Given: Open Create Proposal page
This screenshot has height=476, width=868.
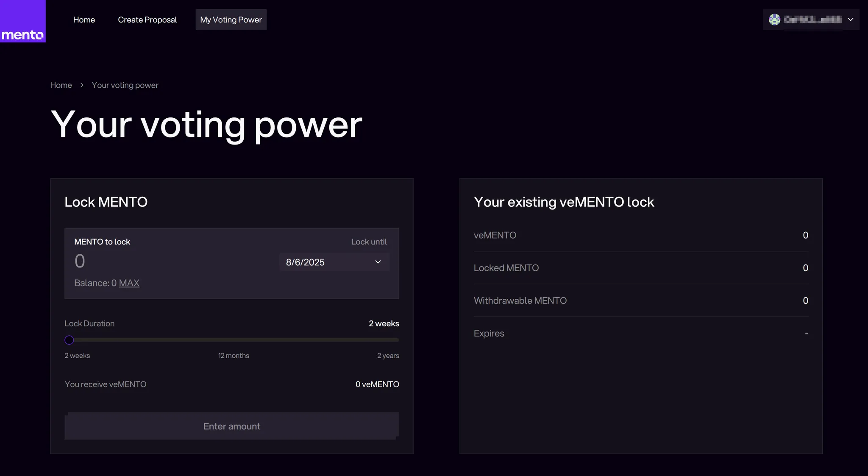Looking at the screenshot, I should point(147,19).
